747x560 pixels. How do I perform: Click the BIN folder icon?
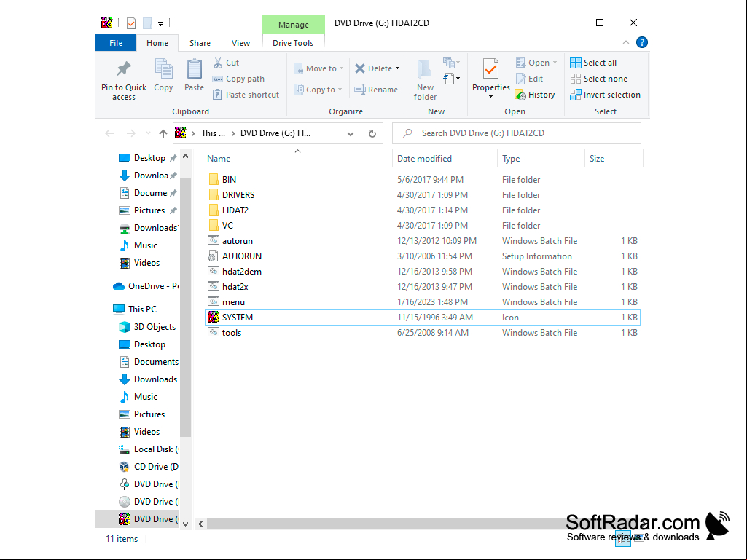coord(214,180)
